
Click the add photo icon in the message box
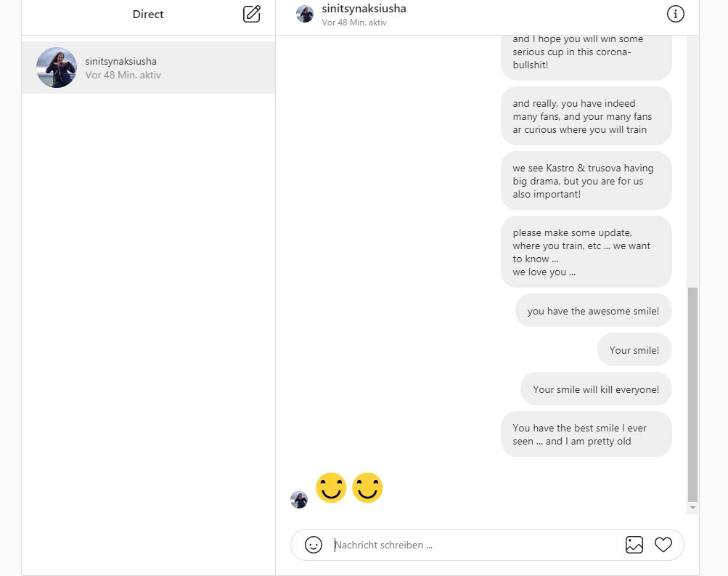(x=634, y=545)
